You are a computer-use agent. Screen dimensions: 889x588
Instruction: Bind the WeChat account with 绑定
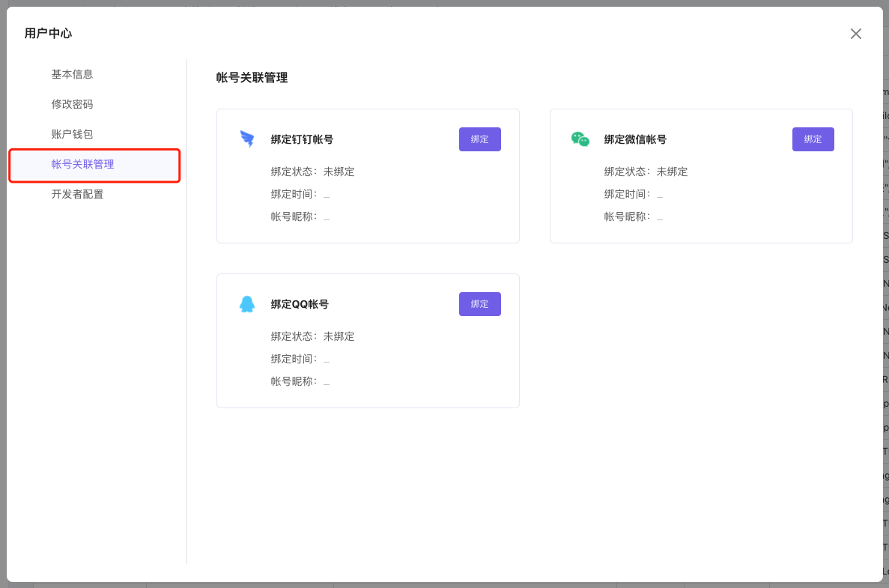point(813,139)
